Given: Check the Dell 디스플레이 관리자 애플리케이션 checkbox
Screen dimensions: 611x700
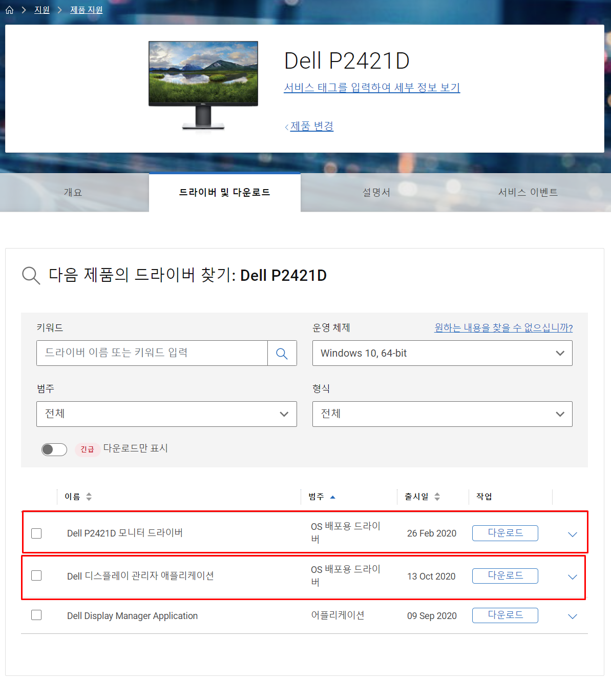Looking at the screenshot, I should [x=36, y=575].
